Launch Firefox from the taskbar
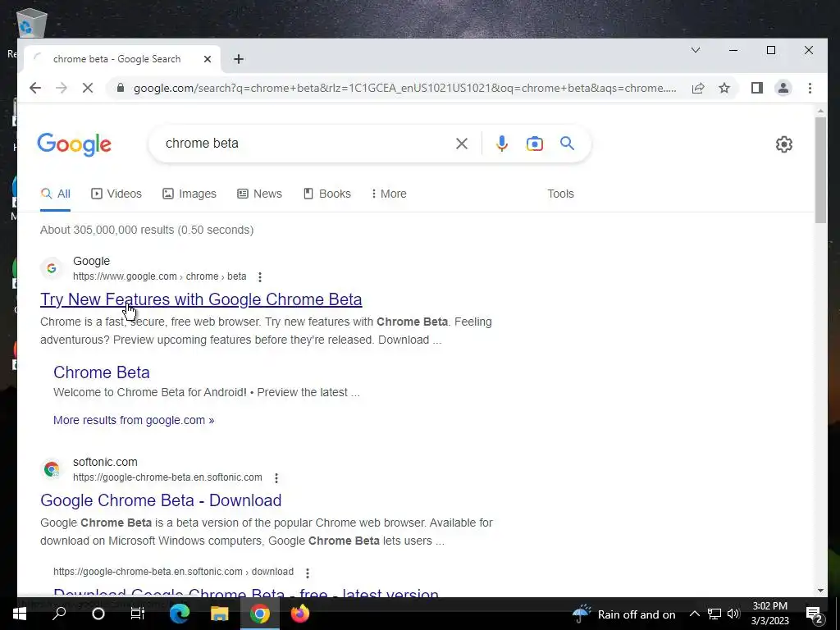This screenshot has height=630, width=840. [x=300, y=614]
